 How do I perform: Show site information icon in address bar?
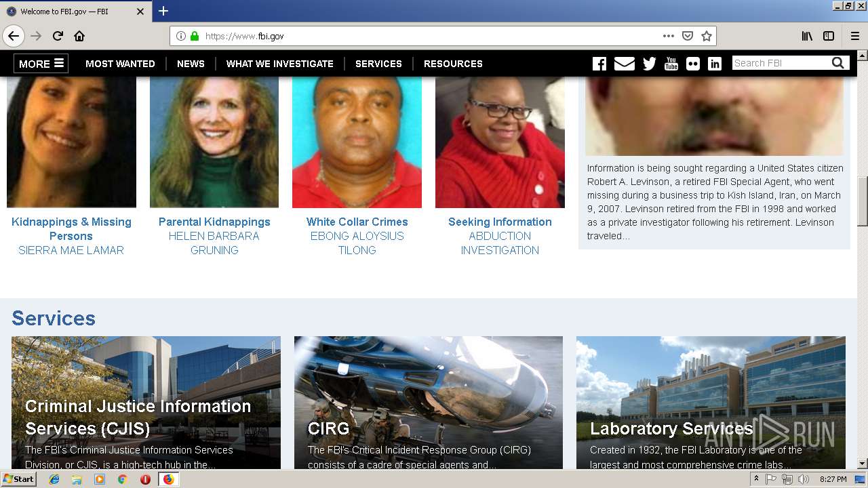coord(181,36)
